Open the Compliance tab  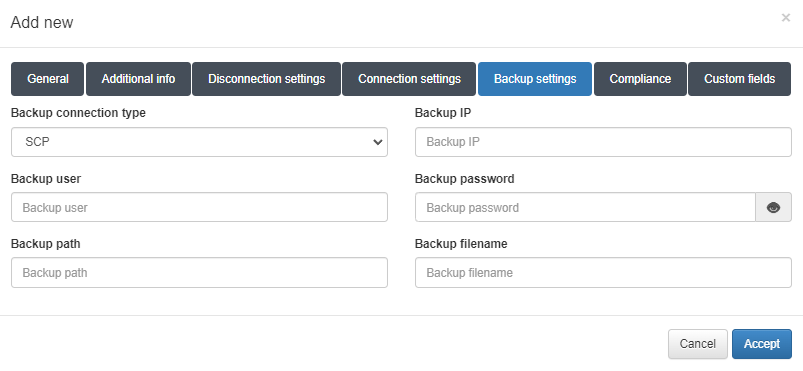pyautogui.click(x=640, y=79)
